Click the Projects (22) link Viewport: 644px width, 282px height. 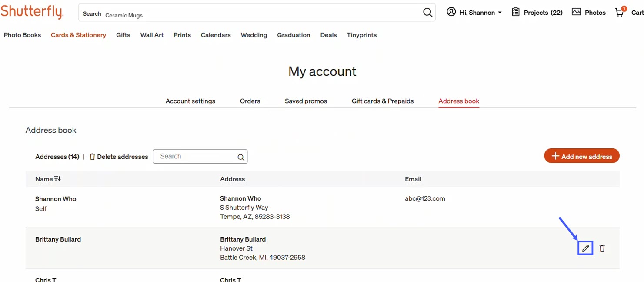tap(543, 13)
